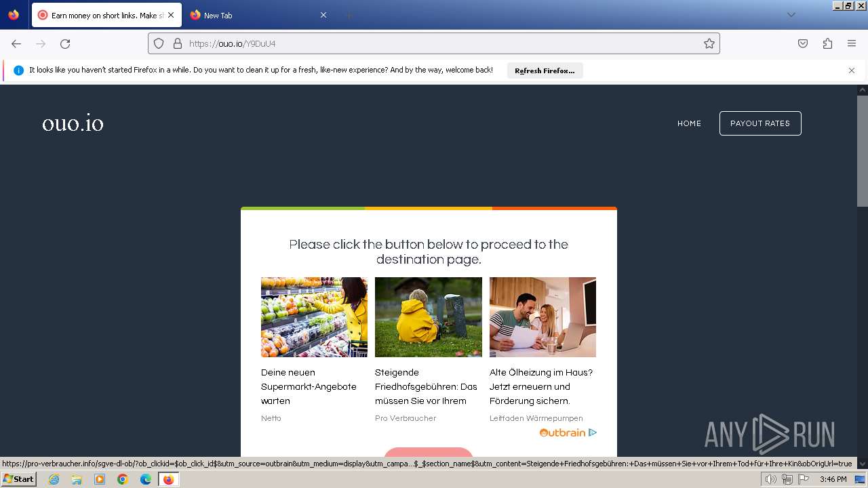This screenshot has height=488, width=868.
Task: Open Deine neuen Supermarkt-Angebote headline
Action: 309,386
